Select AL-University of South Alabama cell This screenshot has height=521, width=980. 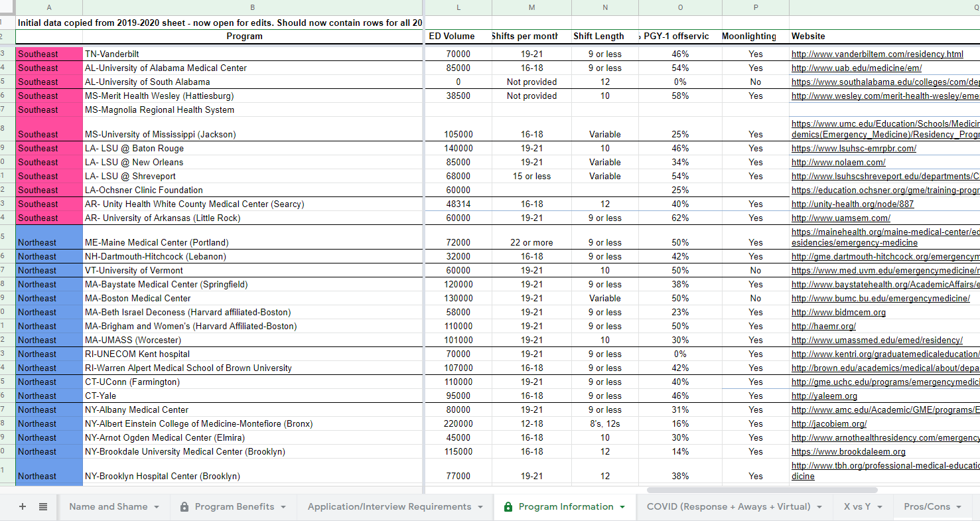tap(253, 82)
